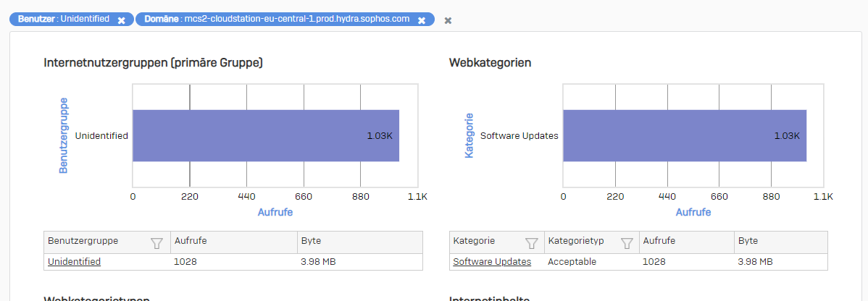Open the Unidentified user group link
This screenshot has height=301, width=868.
pyautogui.click(x=74, y=262)
